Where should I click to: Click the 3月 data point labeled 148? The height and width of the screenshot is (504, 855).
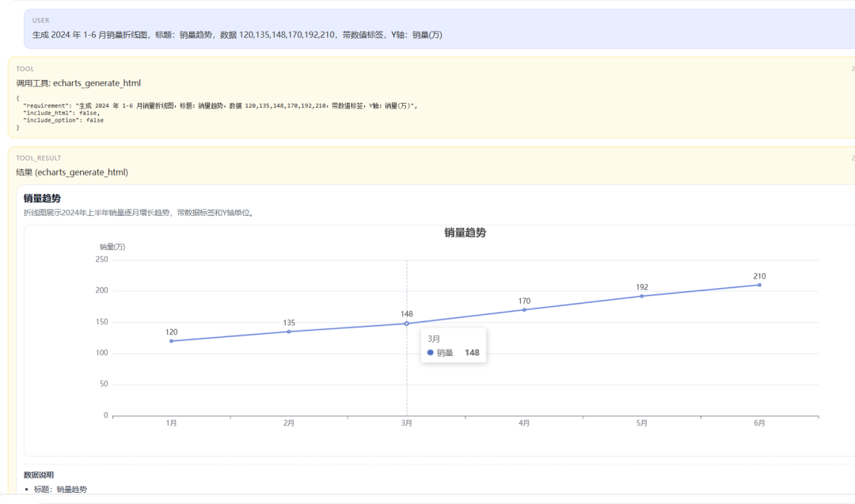click(x=406, y=324)
